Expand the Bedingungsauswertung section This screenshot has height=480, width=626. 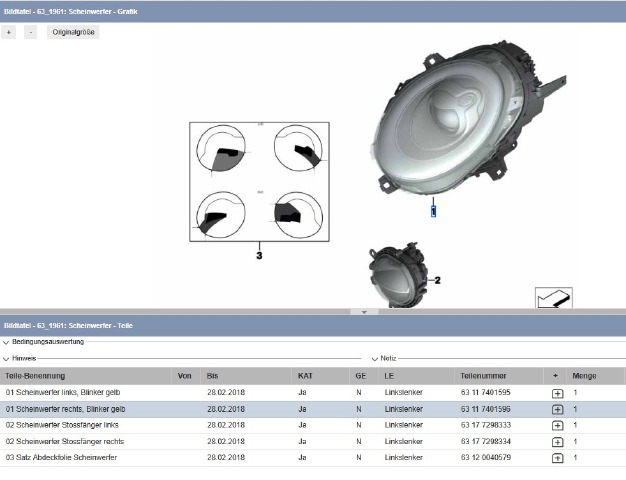click(x=6, y=343)
